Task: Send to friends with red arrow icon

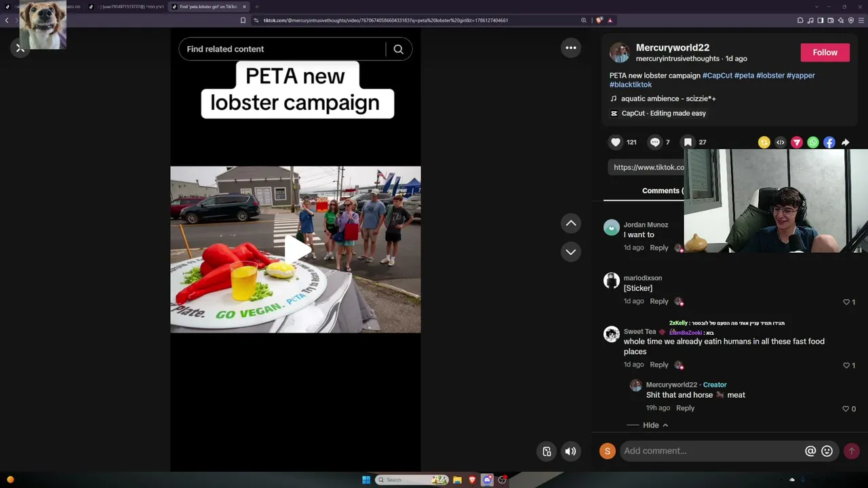Action: (x=797, y=142)
